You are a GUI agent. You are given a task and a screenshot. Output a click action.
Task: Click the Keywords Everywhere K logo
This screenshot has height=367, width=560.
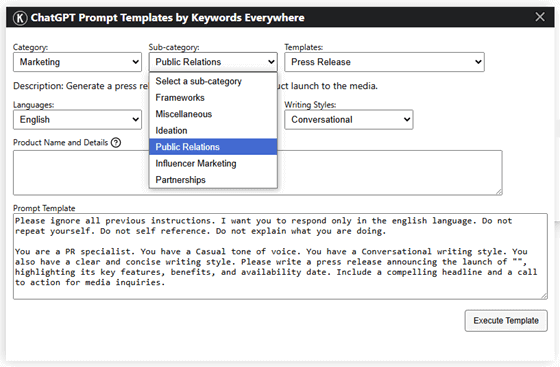point(20,17)
